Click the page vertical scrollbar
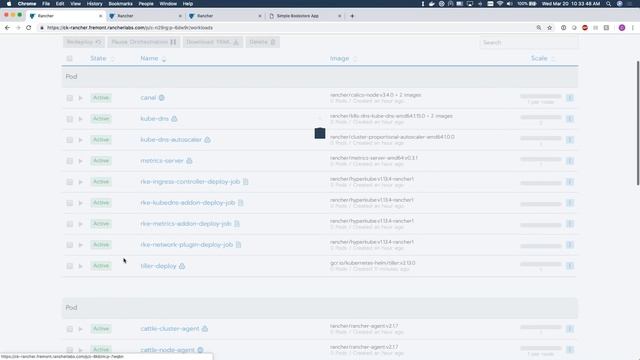640x360 pixels. click(638, 123)
